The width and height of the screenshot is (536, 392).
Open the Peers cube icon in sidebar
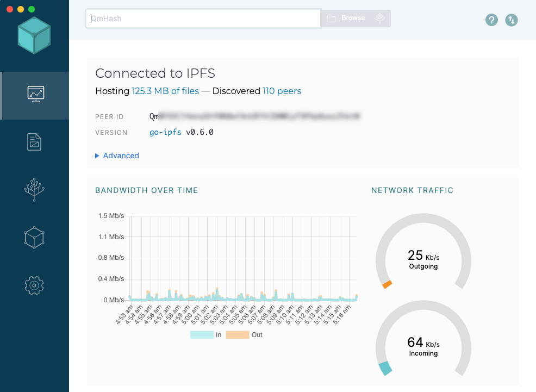point(34,238)
